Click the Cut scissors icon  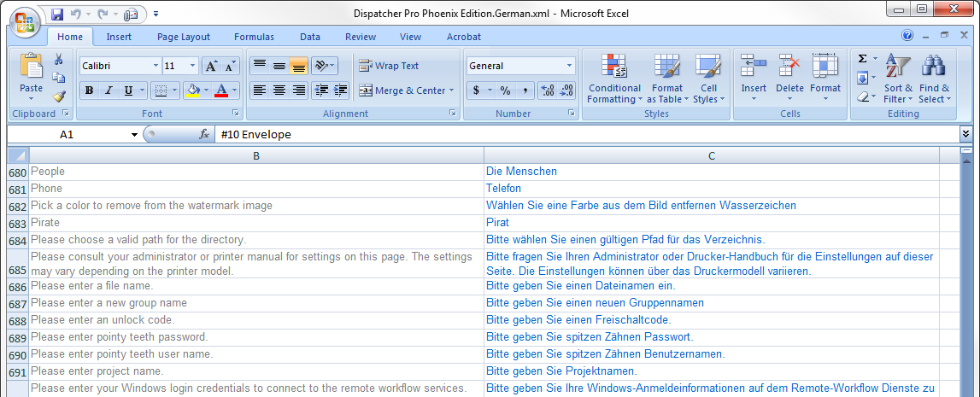coord(59,59)
